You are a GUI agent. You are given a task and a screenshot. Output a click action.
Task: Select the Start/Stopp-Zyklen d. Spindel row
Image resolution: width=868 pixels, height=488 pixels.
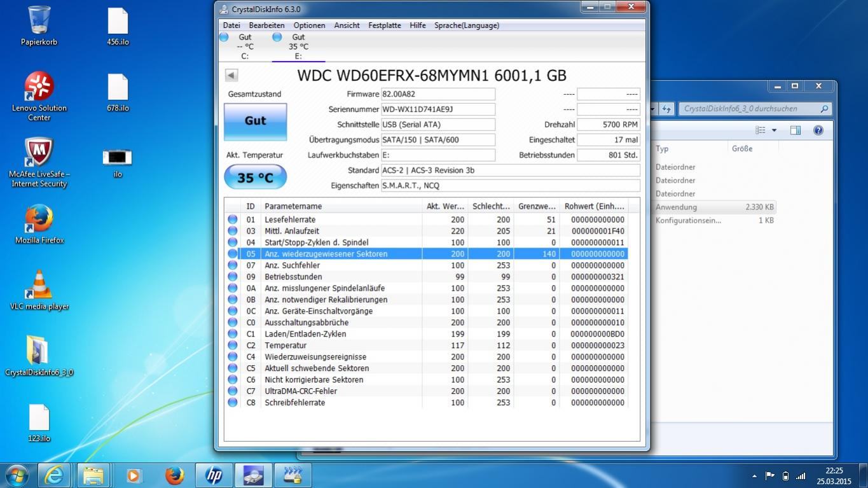pos(426,242)
